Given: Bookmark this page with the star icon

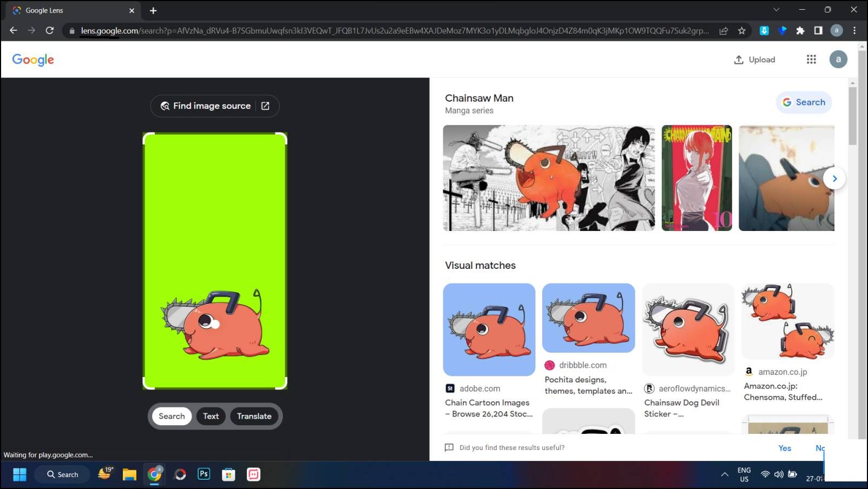Looking at the screenshot, I should pos(742,31).
